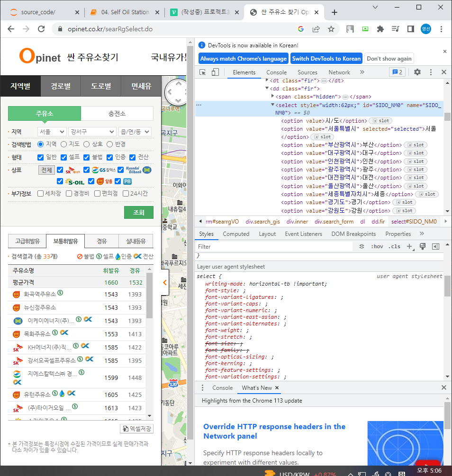This screenshot has width=452, height=476.
Task: Expand the span class hidden node
Action: pyautogui.click(x=272, y=96)
